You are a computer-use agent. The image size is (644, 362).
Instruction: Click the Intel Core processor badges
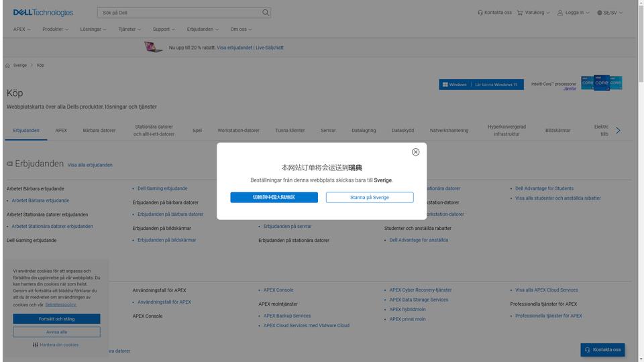602,83
